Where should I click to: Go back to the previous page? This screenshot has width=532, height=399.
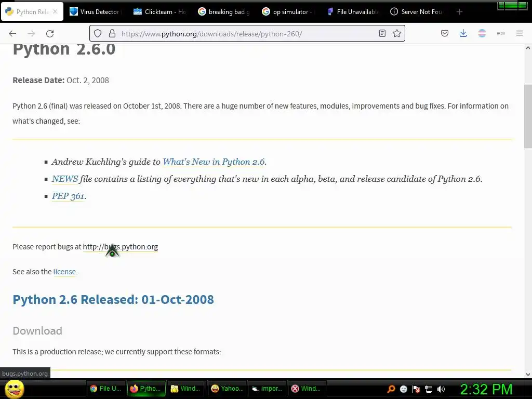(x=12, y=34)
